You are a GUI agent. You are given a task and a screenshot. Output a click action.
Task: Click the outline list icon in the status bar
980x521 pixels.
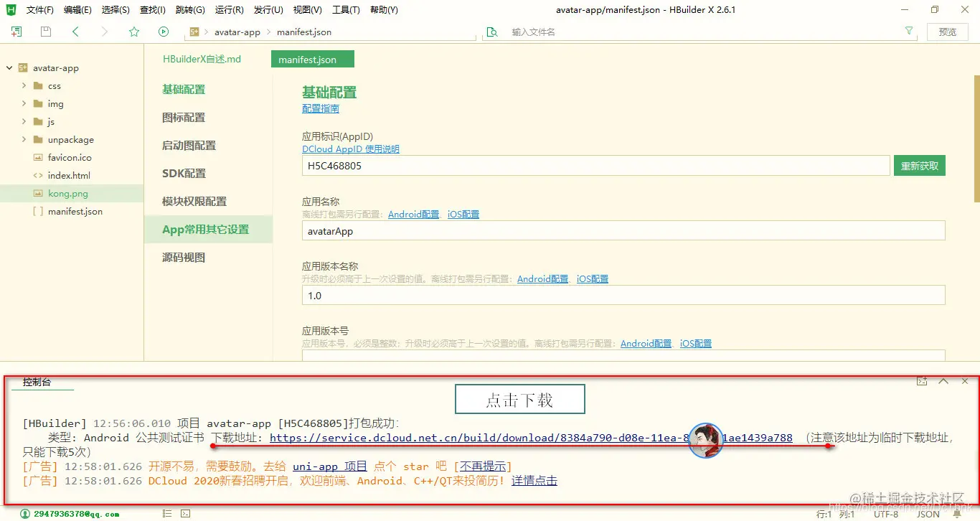pos(166,513)
